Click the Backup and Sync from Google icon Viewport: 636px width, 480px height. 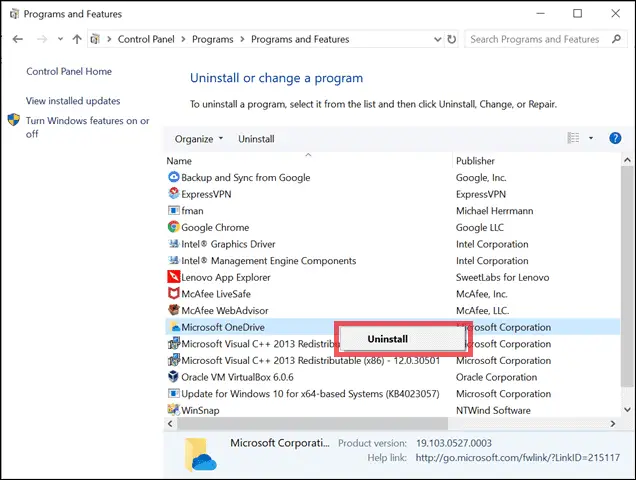174,177
